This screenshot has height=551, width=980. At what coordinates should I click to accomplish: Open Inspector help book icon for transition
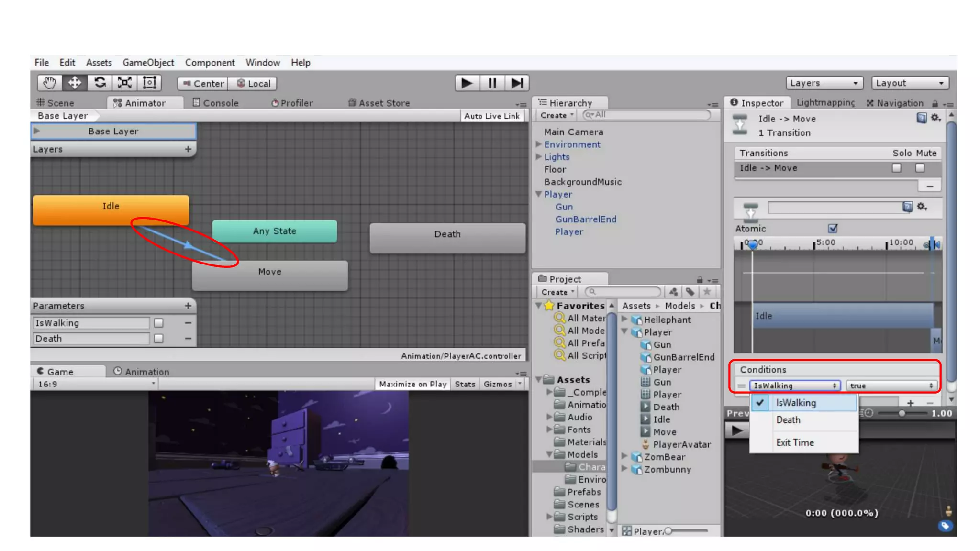tap(922, 118)
